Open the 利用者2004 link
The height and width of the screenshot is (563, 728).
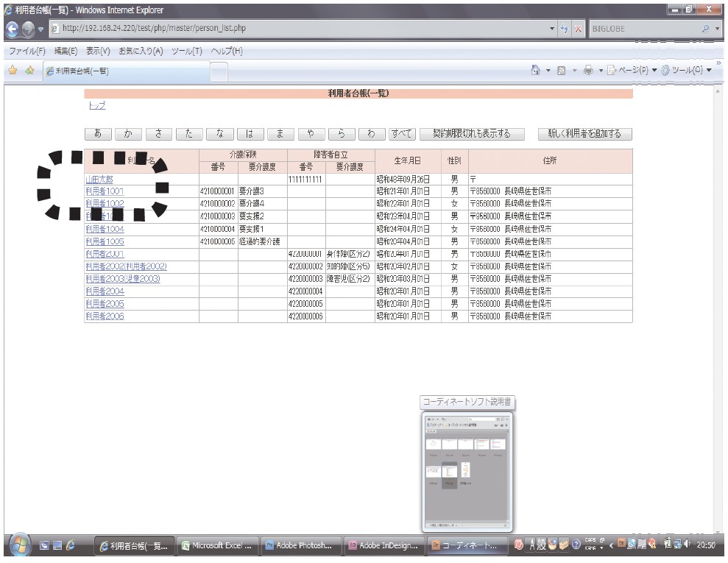[105, 291]
